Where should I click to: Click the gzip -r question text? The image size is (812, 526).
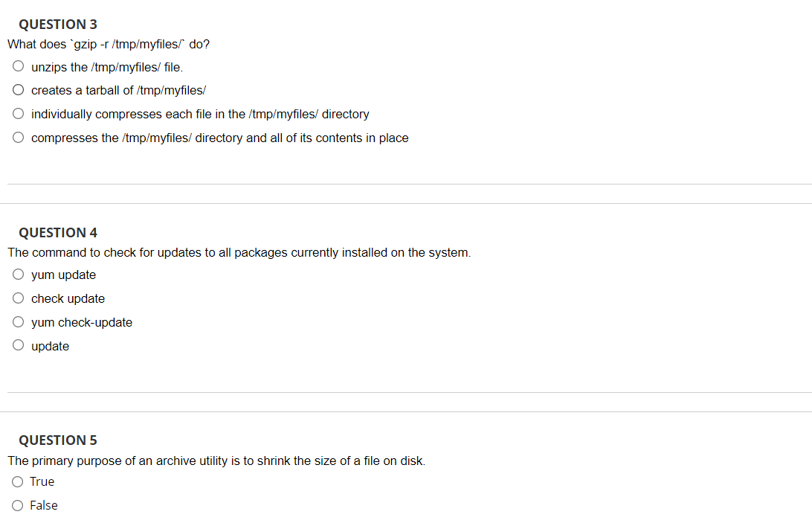(x=109, y=45)
